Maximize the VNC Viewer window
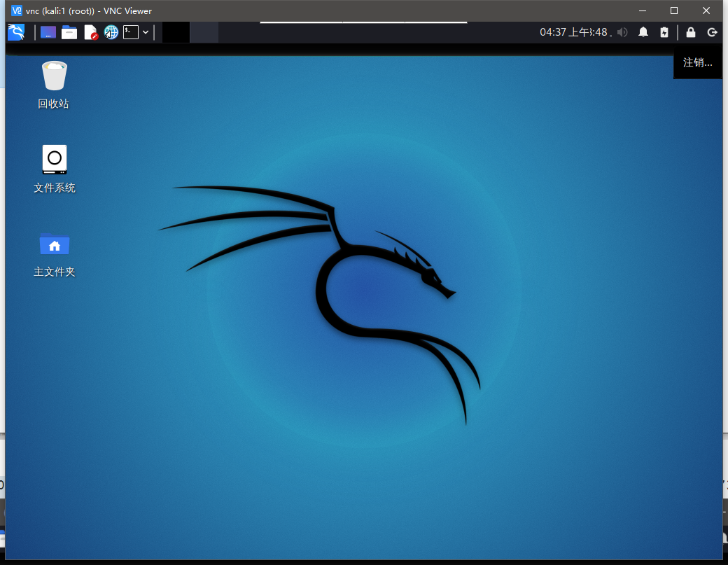Image resolution: width=728 pixels, height=565 pixels. pyautogui.click(x=674, y=11)
